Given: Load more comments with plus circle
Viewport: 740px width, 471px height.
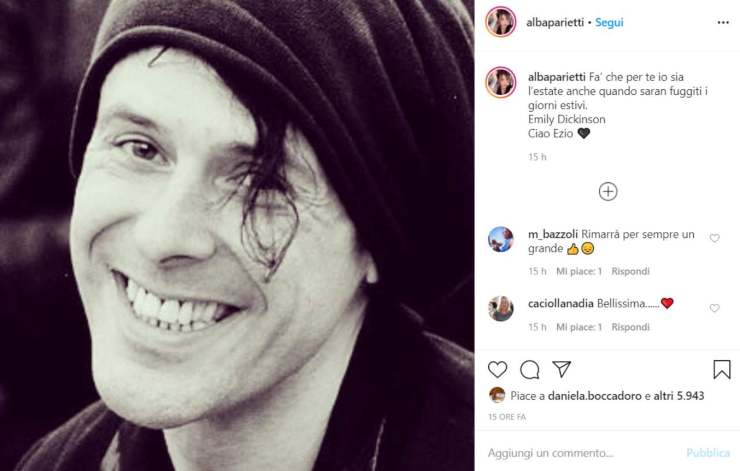Looking at the screenshot, I should tap(608, 191).
